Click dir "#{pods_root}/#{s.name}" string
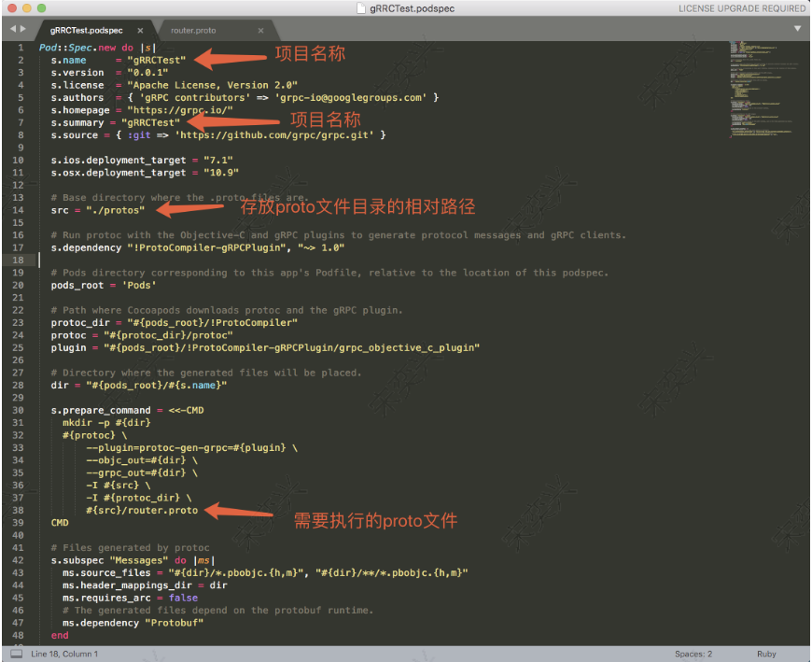Image resolution: width=812 pixels, height=662 pixels. click(x=157, y=386)
